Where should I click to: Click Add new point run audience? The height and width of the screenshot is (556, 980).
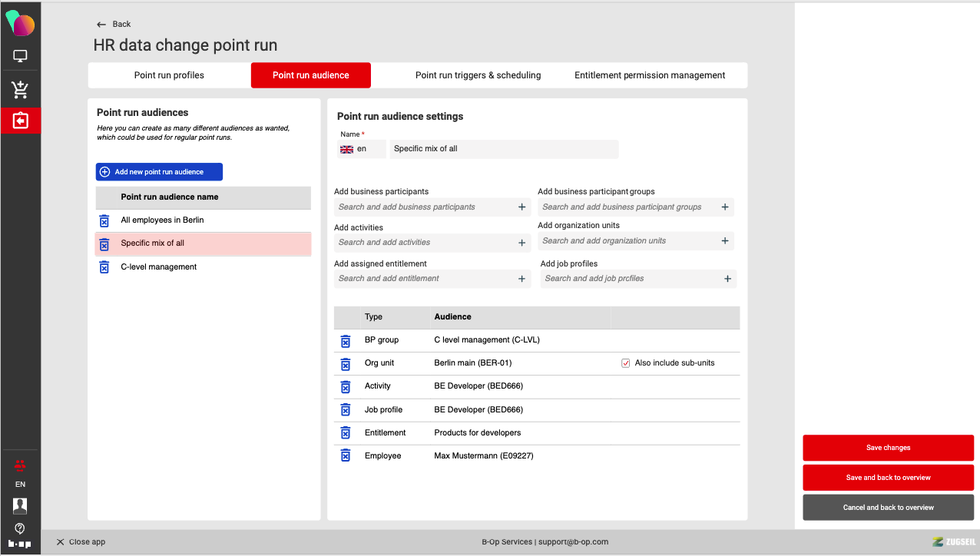[x=159, y=172]
